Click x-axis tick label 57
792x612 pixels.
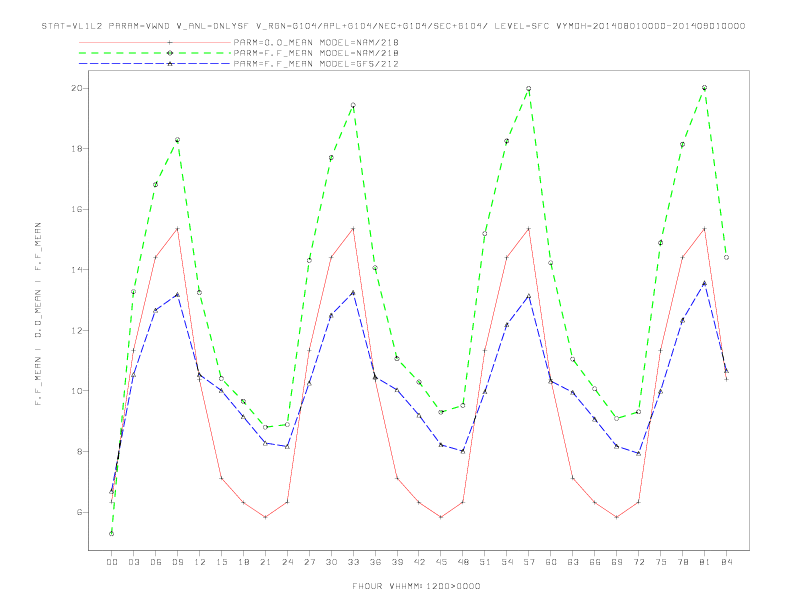point(529,562)
